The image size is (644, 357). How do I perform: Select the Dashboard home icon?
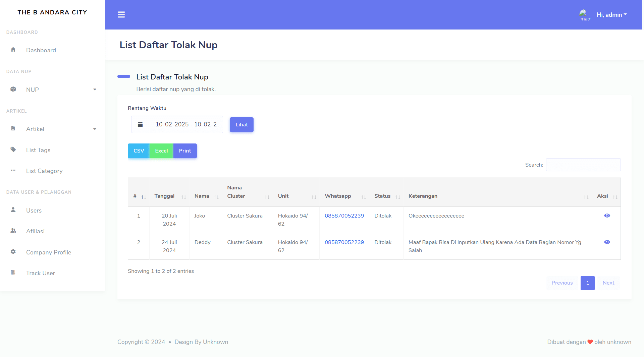[x=13, y=49]
